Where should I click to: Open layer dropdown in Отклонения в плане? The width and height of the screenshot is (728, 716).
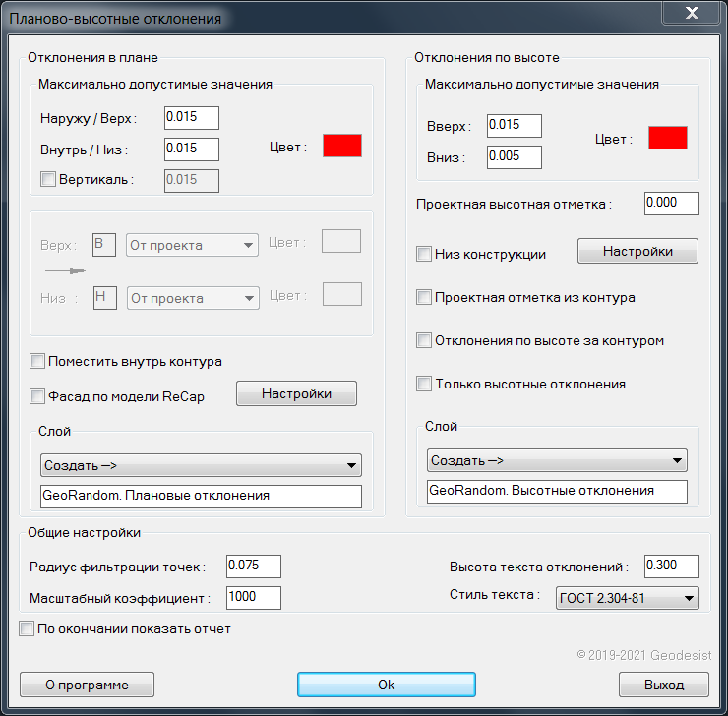pyautogui.click(x=201, y=465)
